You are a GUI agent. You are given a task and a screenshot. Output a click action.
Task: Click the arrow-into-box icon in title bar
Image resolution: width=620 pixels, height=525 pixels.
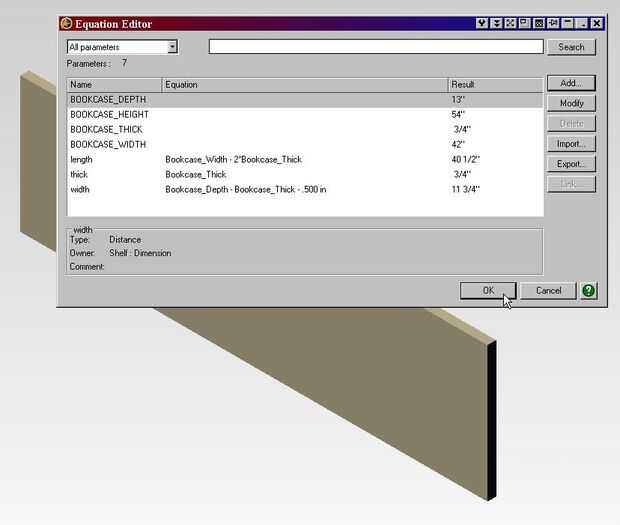point(553,23)
